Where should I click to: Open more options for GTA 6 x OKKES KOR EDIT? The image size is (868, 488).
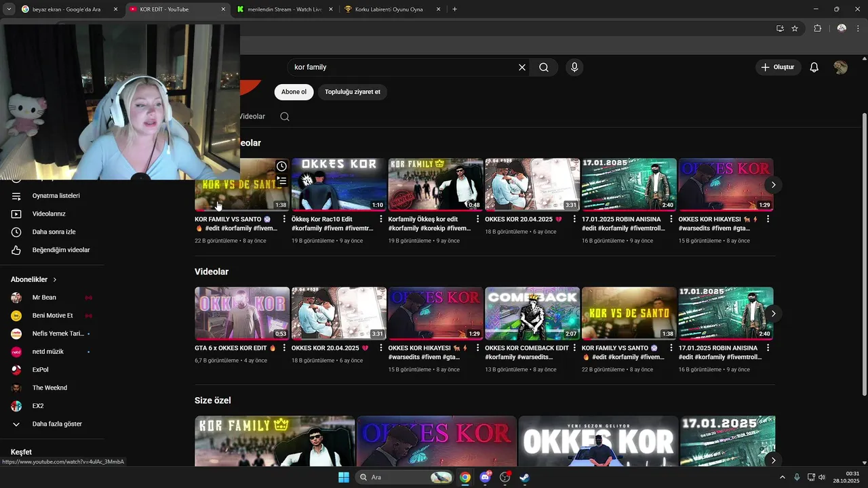pyautogui.click(x=284, y=348)
